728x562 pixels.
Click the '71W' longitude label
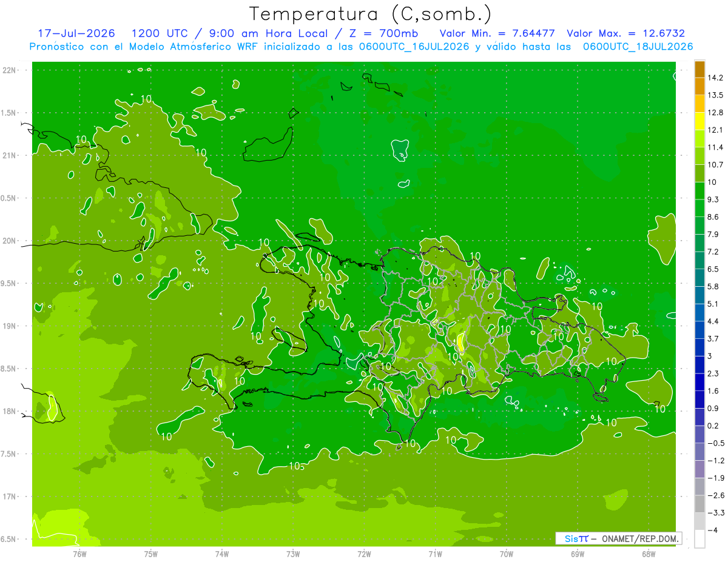435,554
